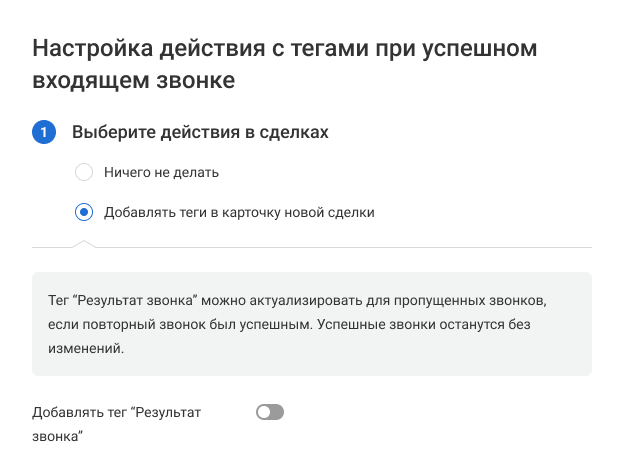Screen dimensions: 624x464
Task: Click the gray knob of the toggle switch
Action: [x=264, y=412]
